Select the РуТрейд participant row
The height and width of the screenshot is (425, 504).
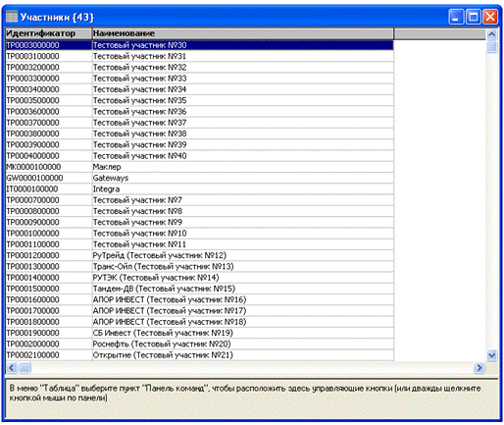point(200,255)
